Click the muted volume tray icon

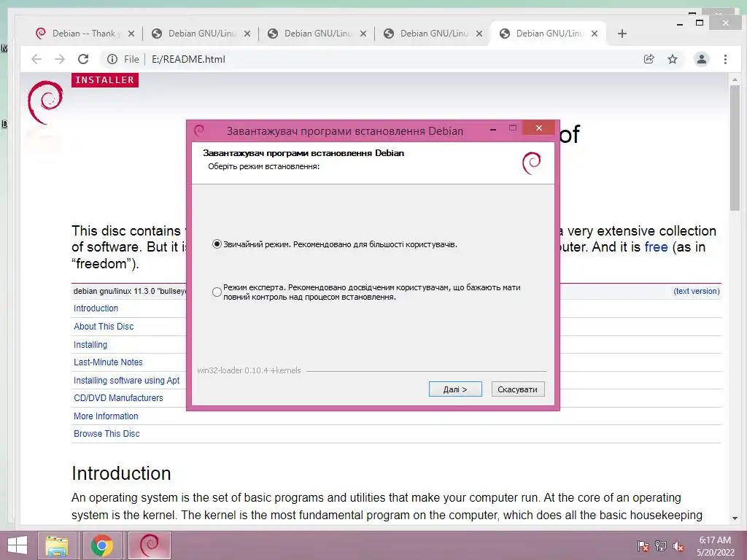(x=678, y=546)
